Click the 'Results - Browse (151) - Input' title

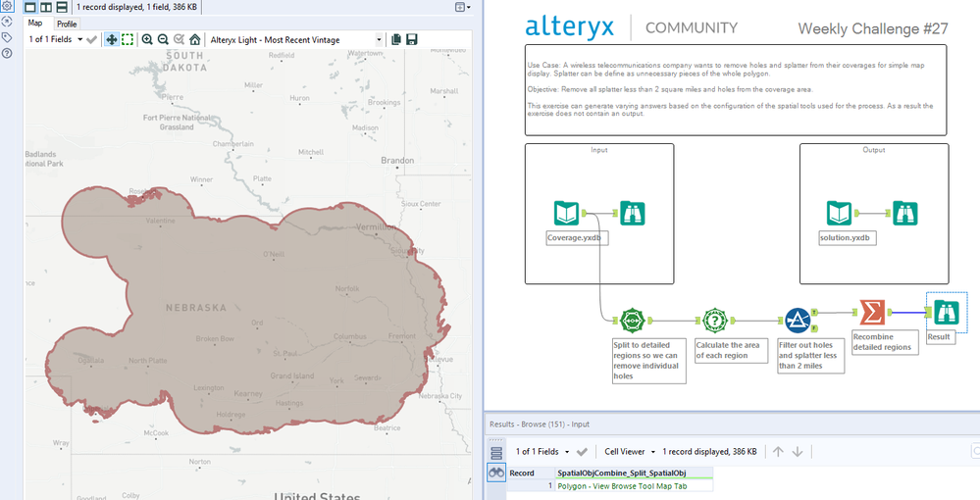click(540, 424)
